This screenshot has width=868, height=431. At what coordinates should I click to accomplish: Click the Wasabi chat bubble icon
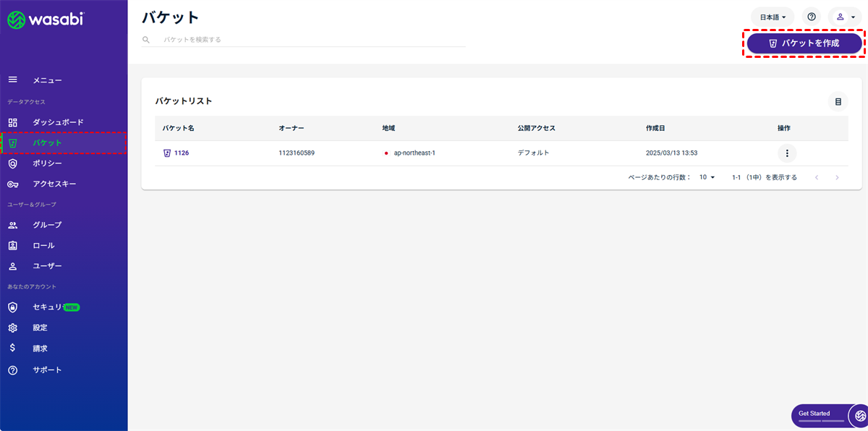[859, 416]
